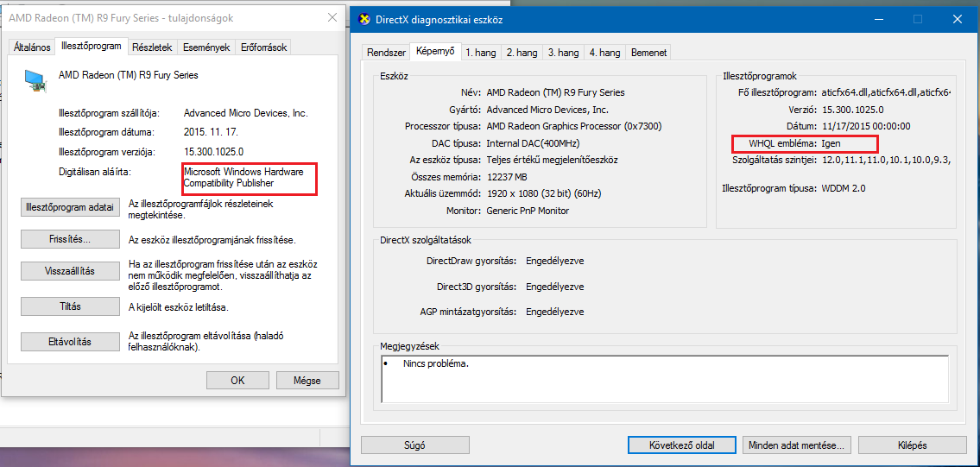
Task: Open the 4. hang tab
Action: pos(604,53)
